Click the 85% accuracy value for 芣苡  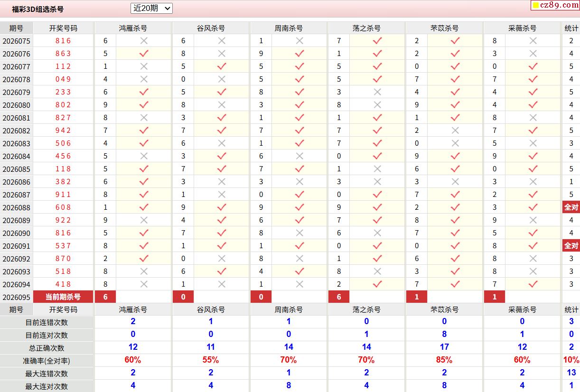point(444,360)
